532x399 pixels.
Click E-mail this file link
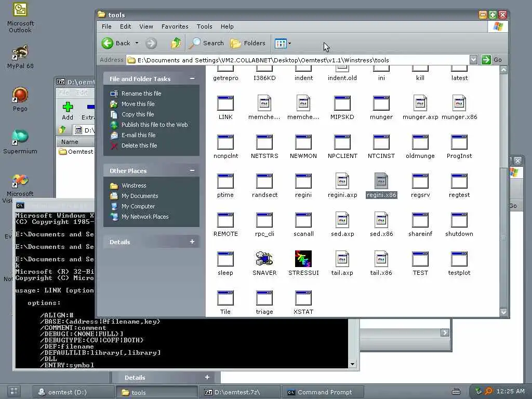[x=138, y=135]
